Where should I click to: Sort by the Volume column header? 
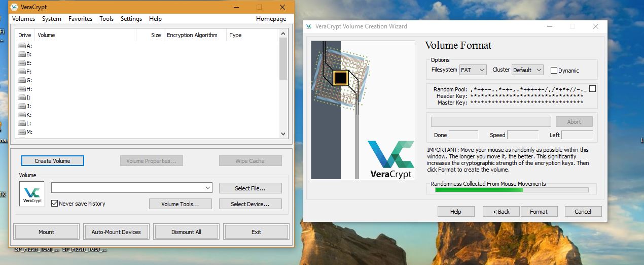[86, 35]
